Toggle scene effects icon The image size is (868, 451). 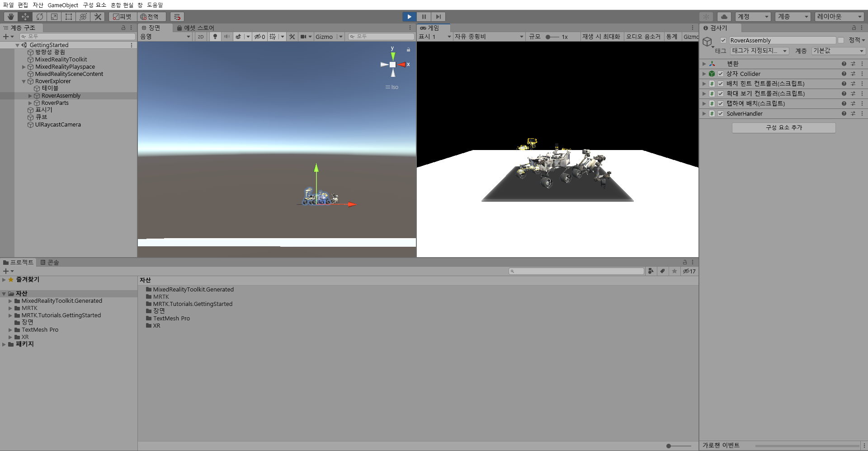click(238, 37)
